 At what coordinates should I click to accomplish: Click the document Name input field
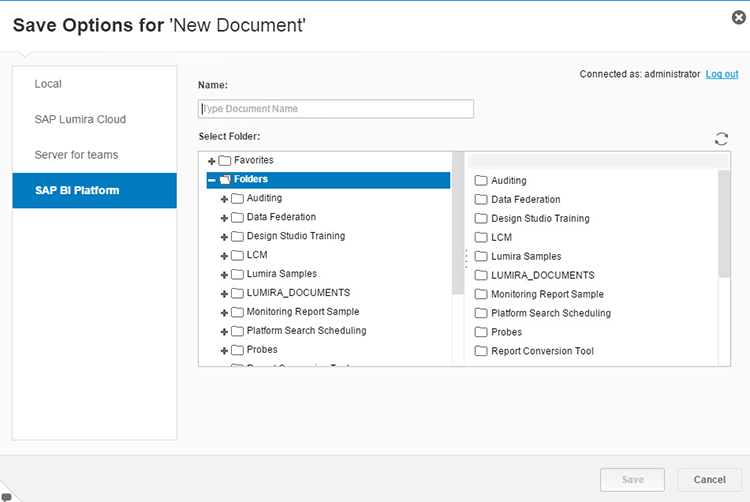pyautogui.click(x=336, y=109)
